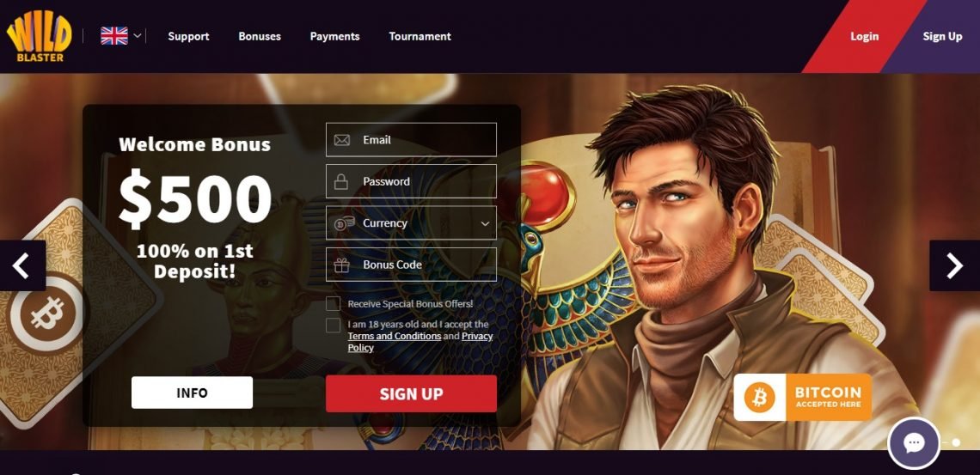The width and height of the screenshot is (980, 475).
Task: Select the UK flag language icon
Action: [x=114, y=35]
